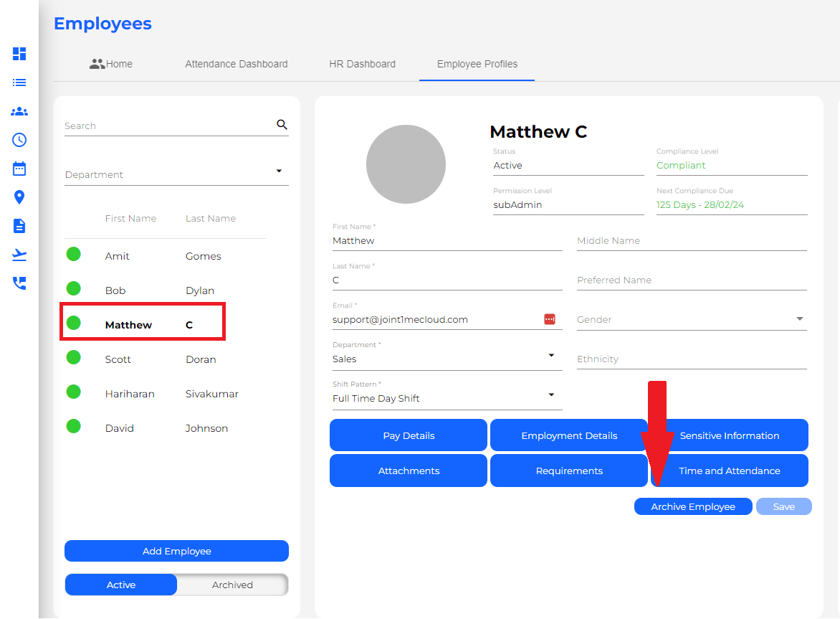Switch to the HR Dashboard tab
Screen dimensions: 840x619
362,64
